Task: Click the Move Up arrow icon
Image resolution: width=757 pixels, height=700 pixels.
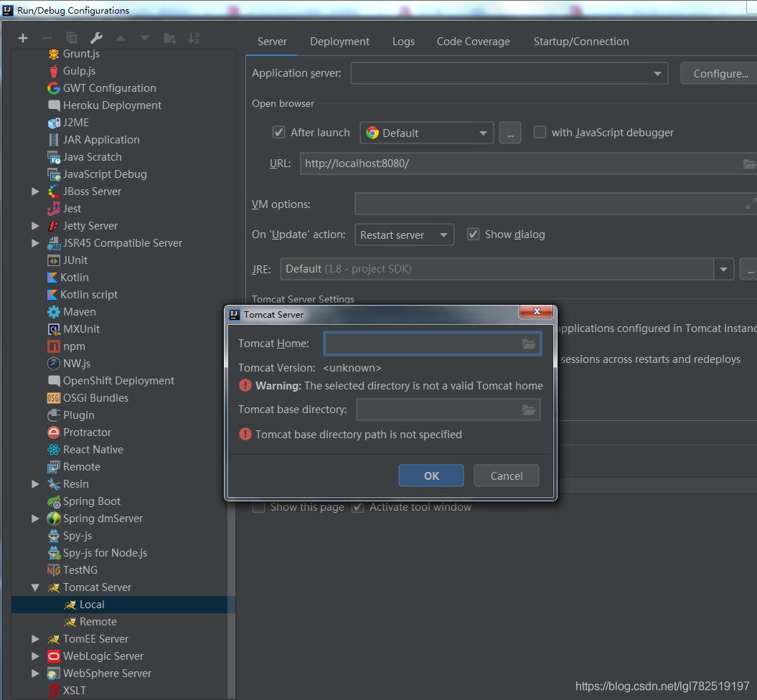Action: (121, 38)
